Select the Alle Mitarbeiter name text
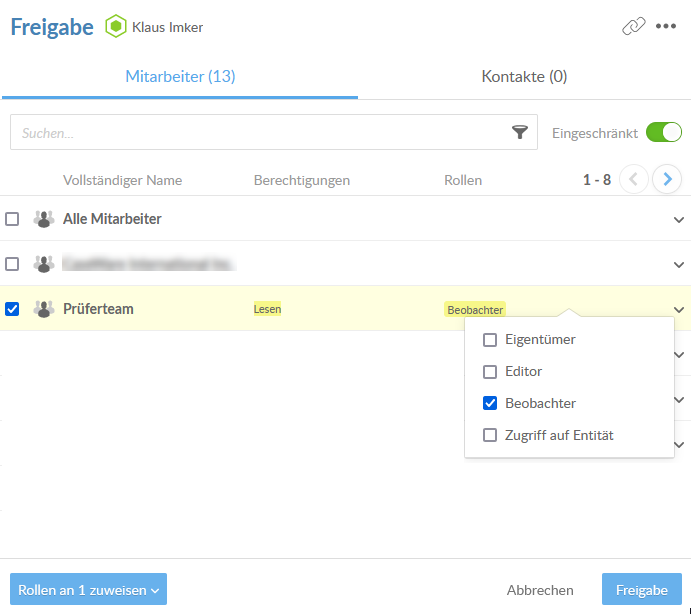This screenshot has height=614, width=691. click(x=112, y=219)
